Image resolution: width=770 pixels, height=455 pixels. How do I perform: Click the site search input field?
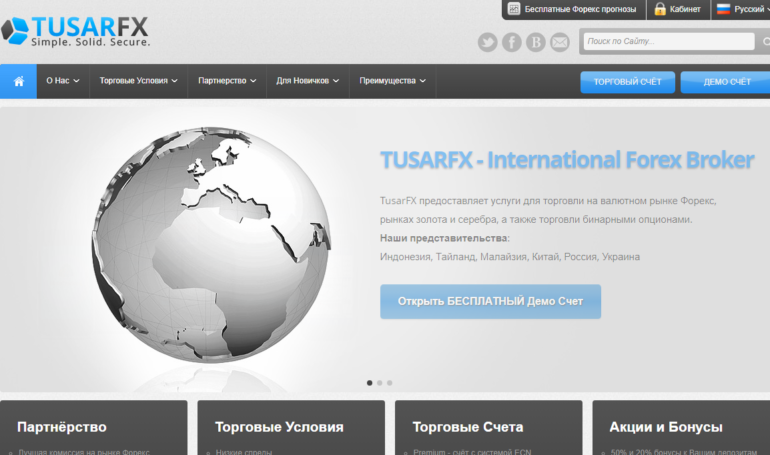[x=667, y=42]
